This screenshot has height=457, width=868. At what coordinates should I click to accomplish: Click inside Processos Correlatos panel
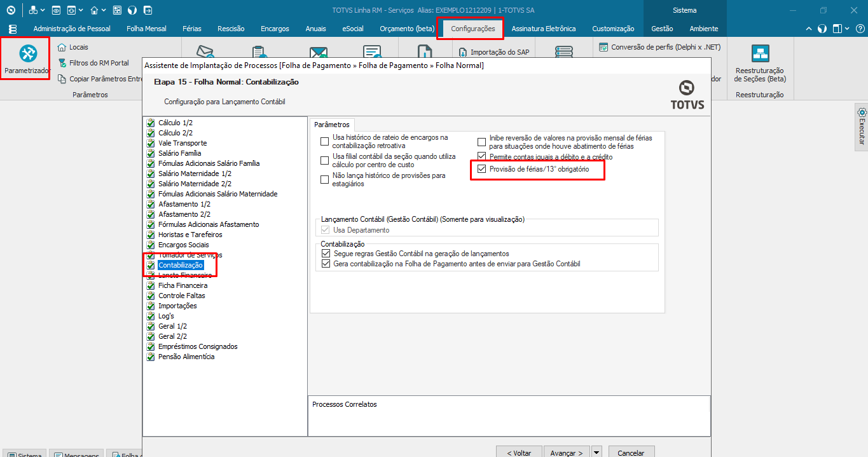tap(509, 416)
